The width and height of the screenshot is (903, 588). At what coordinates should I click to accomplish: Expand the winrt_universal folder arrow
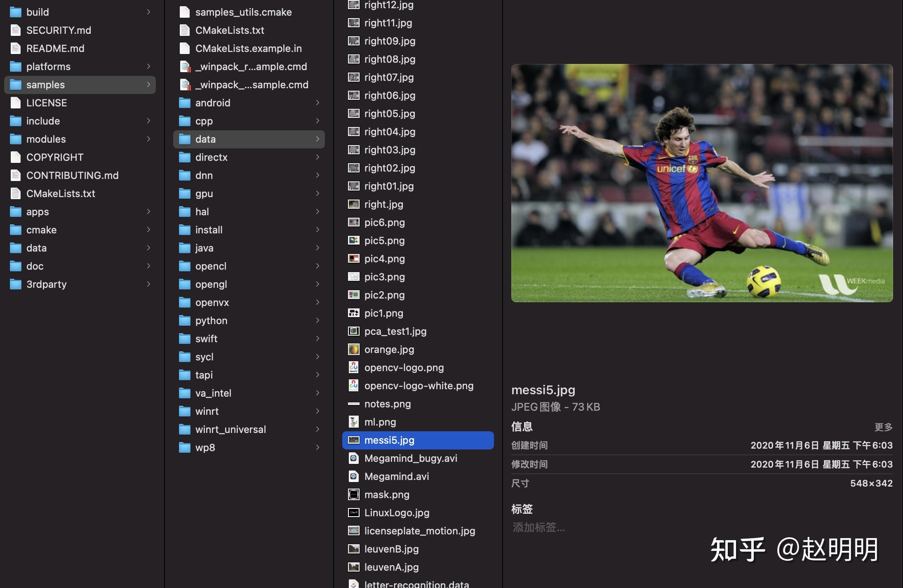[317, 429]
